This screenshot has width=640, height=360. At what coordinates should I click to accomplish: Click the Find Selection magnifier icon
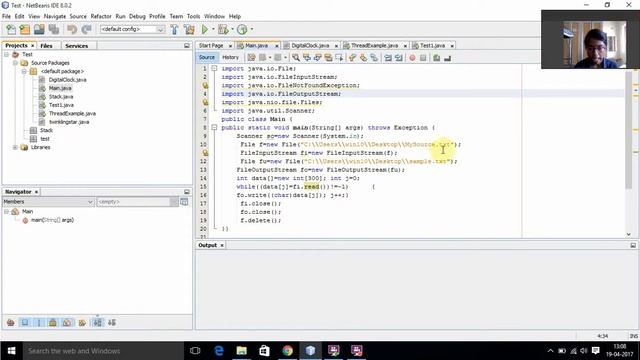[296, 58]
